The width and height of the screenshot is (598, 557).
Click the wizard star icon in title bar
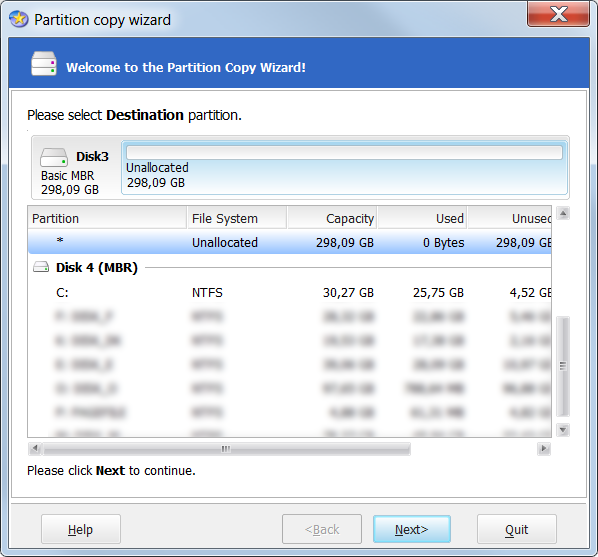coord(18,19)
